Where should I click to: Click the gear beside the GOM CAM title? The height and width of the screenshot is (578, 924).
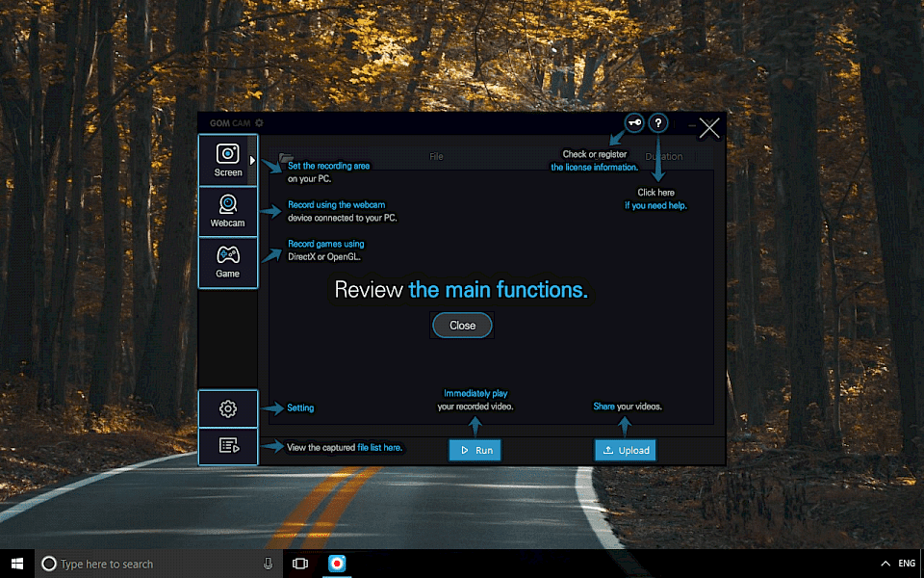259,122
